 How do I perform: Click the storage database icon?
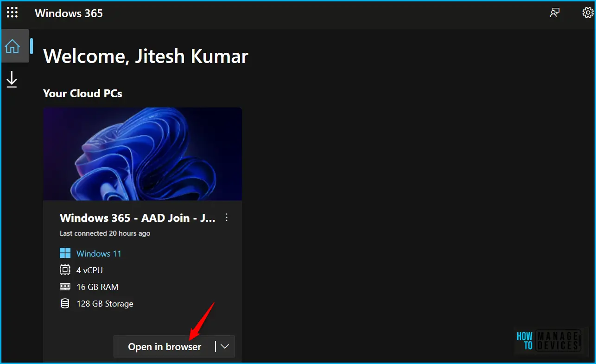coord(65,303)
